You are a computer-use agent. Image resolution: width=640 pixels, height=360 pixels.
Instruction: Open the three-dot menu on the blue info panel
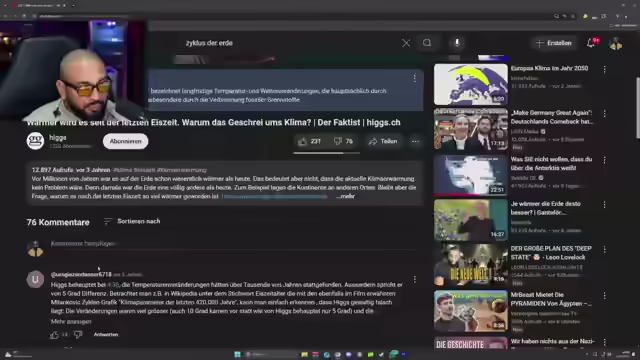click(x=415, y=78)
